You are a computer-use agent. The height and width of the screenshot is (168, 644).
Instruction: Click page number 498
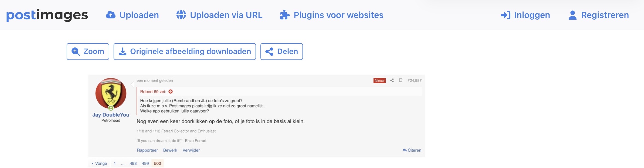(133, 163)
